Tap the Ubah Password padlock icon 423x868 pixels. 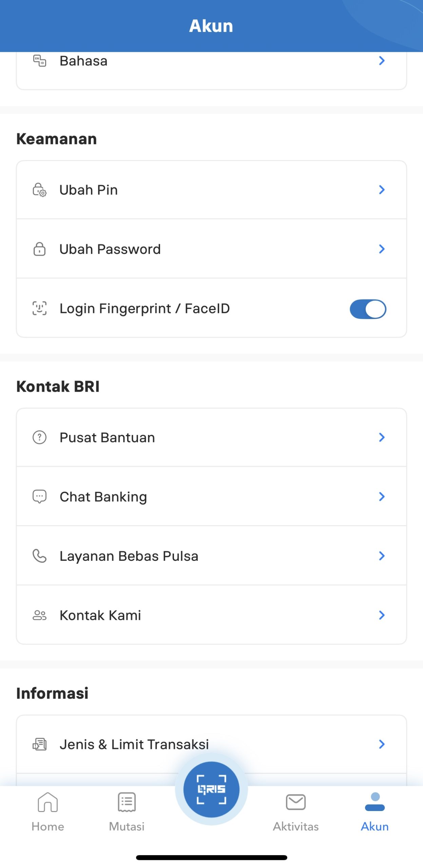(39, 249)
